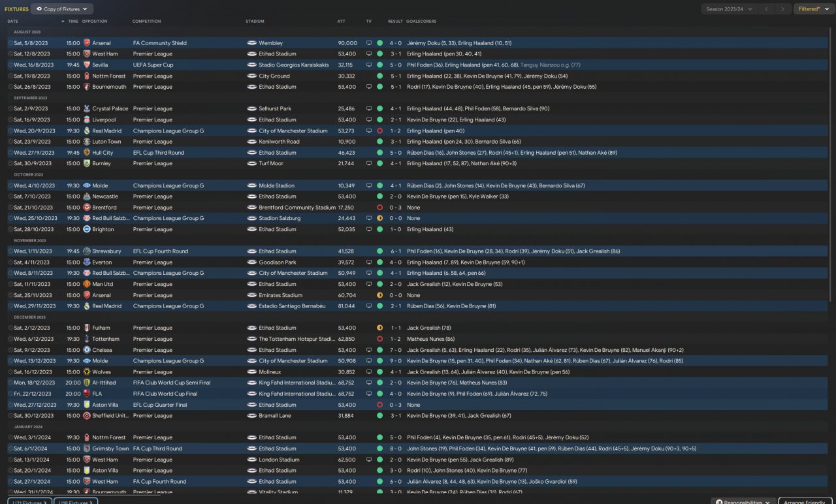
Task: Click the Hull City club badge
Action: [x=87, y=153]
